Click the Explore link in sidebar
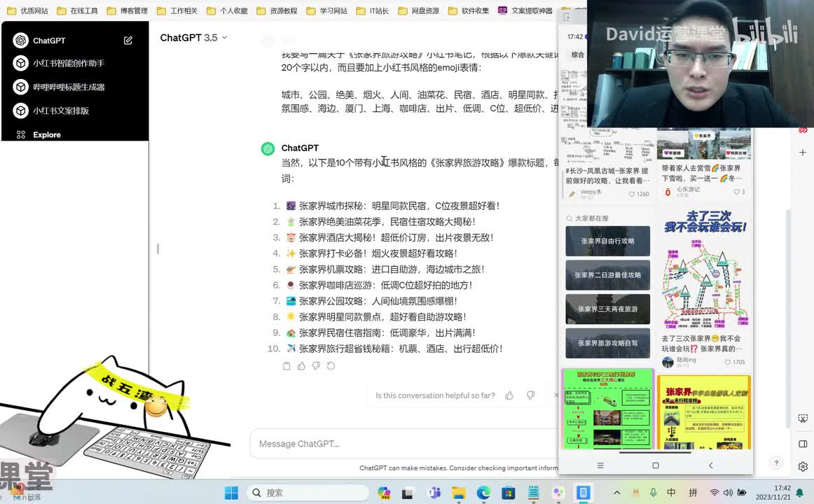This screenshot has height=504, width=814. click(47, 134)
